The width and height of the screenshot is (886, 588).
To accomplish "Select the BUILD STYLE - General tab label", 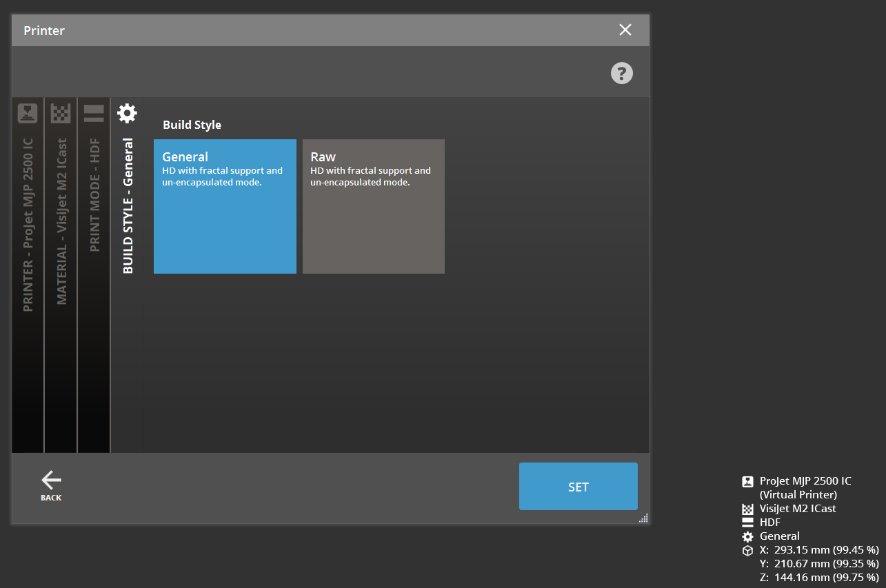I will click(128, 205).
